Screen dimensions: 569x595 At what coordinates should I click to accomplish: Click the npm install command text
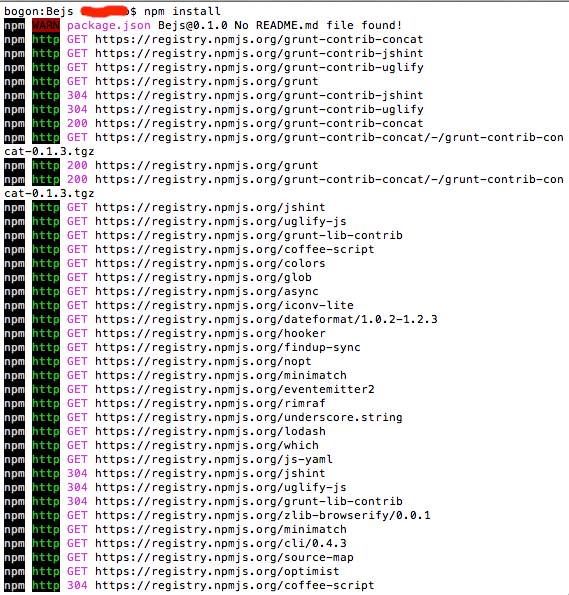[x=182, y=11]
